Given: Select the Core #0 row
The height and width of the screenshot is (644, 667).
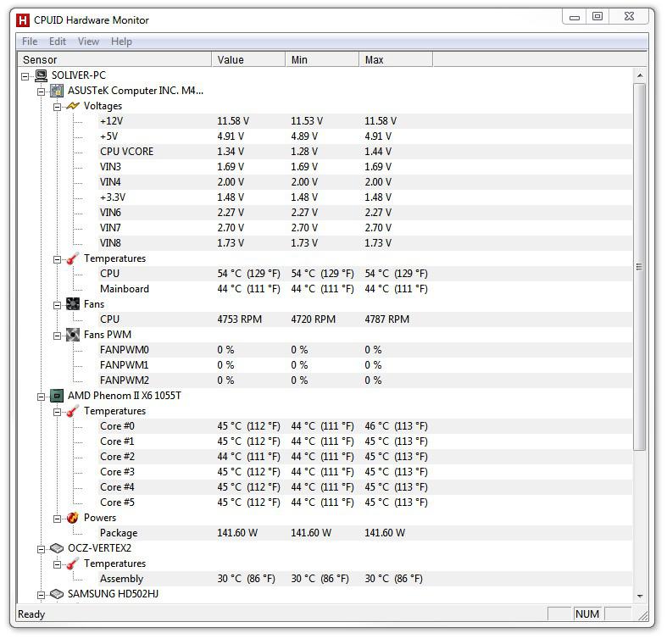Looking at the screenshot, I should [x=365, y=426].
